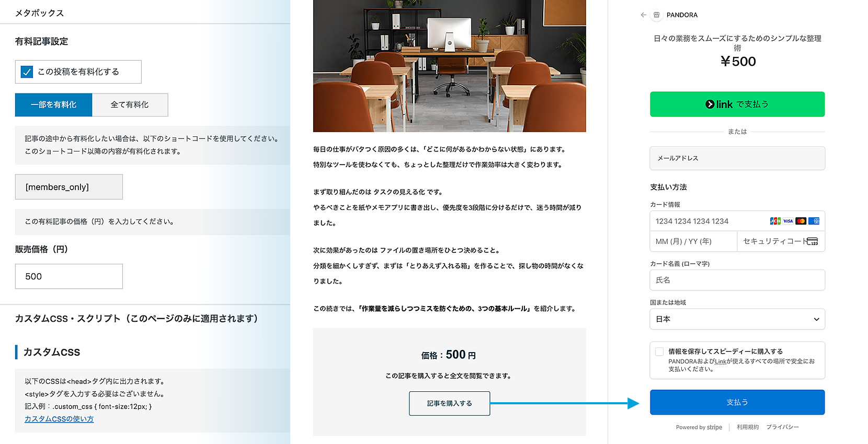Click the ￥500 price in checkout
This screenshot has width=868, height=444.
(738, 62)
